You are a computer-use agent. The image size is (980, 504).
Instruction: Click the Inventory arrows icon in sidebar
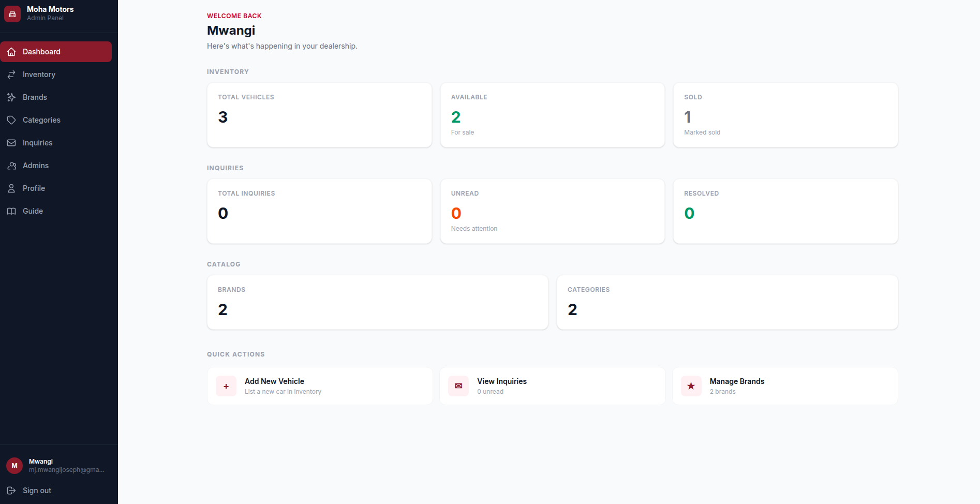click(11, 75)
